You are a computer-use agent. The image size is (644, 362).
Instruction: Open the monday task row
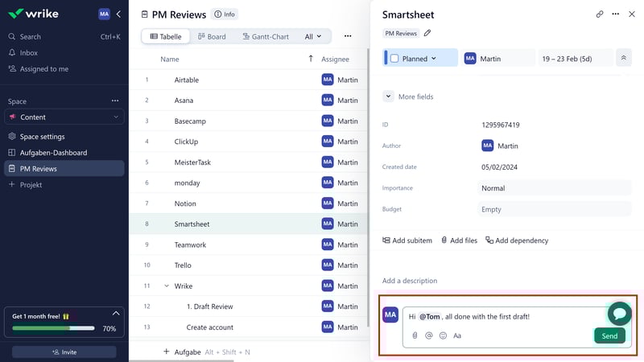pyautogui.click(x=248, y=183)
